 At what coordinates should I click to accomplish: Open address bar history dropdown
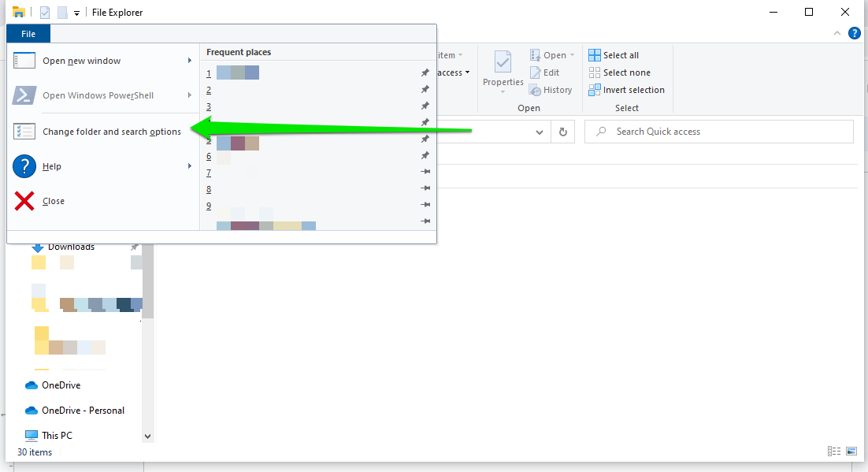pos(540,132)
